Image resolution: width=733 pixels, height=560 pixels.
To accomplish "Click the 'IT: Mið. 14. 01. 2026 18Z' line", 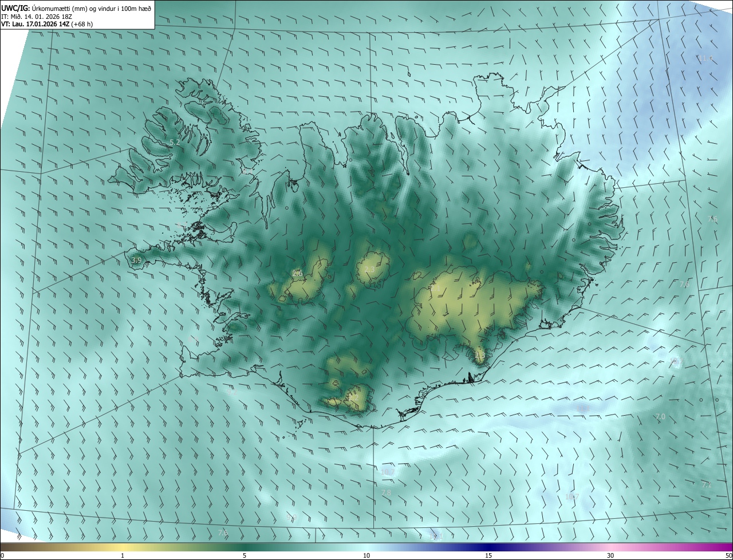I will coord(36,17).
